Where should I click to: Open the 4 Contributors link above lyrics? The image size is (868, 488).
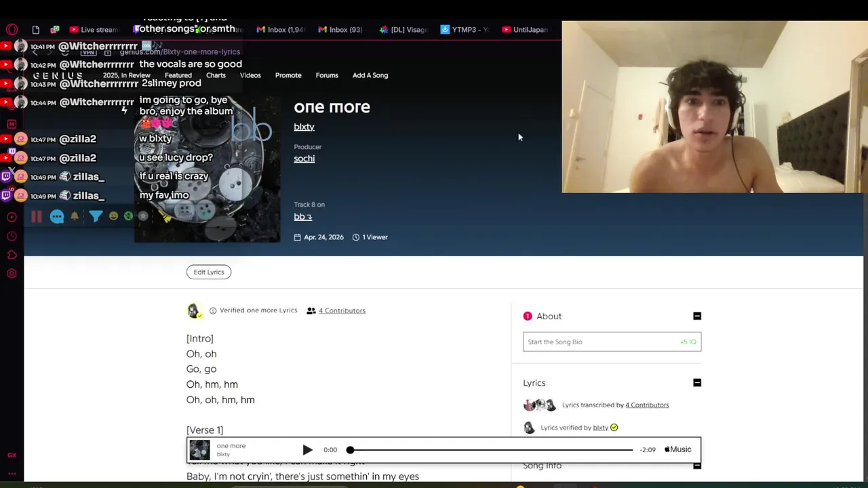click(x=342, y=310)
